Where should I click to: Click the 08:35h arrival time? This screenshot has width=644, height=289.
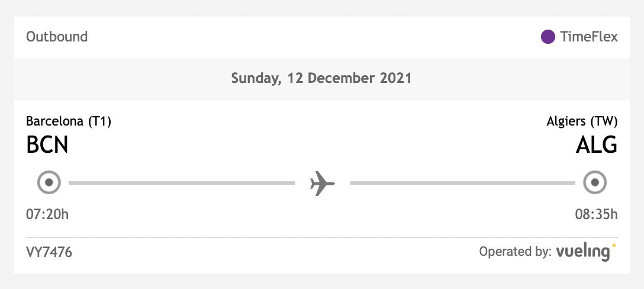pyautogui.click(x=596, y=214)
